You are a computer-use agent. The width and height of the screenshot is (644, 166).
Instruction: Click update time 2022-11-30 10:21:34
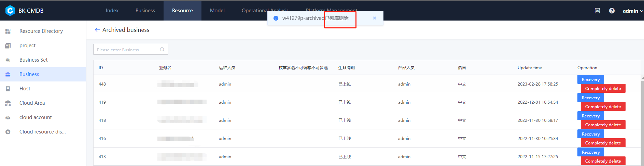click(x=538, y=138)
